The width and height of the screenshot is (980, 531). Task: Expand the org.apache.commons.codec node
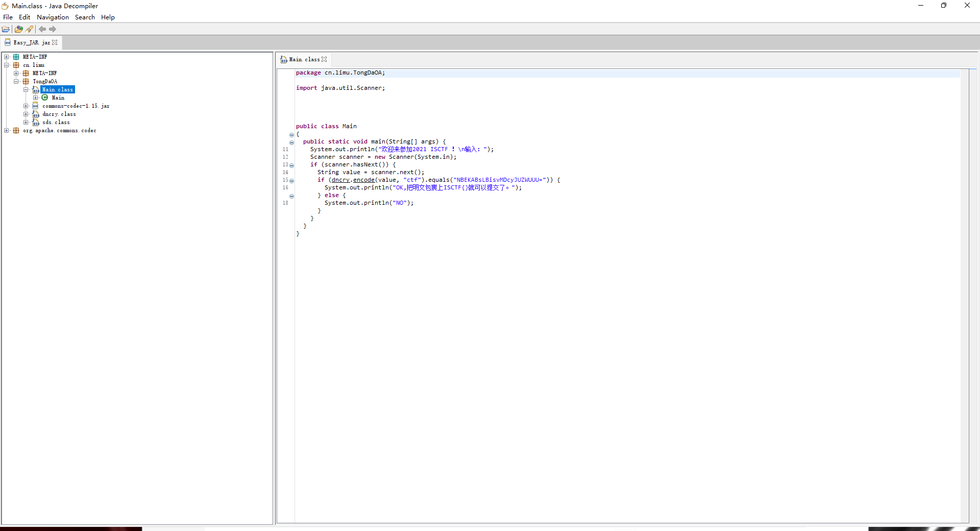tap(7, 130)
